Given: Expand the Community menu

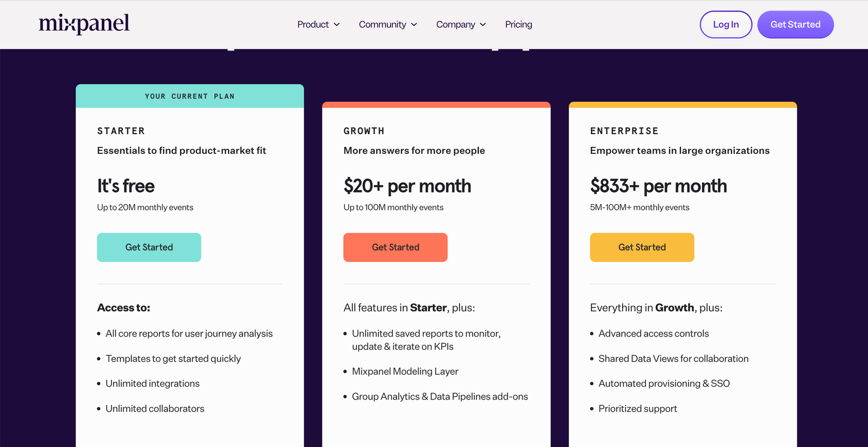Looking at the screenshot, I should pos(388,24).
